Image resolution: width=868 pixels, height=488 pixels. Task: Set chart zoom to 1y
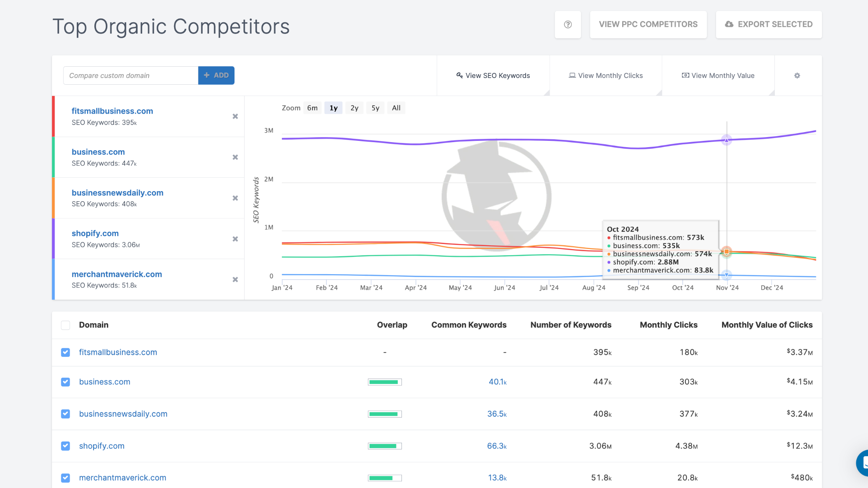334,108
